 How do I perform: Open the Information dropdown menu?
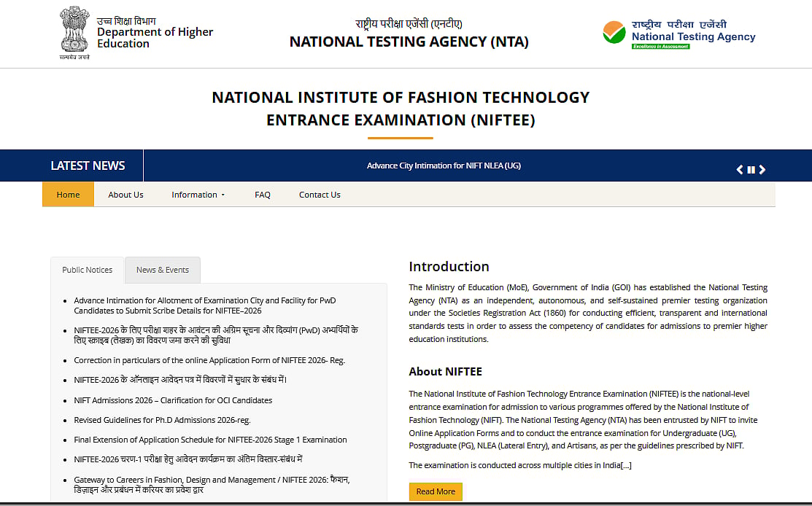[x=198, y=194]
